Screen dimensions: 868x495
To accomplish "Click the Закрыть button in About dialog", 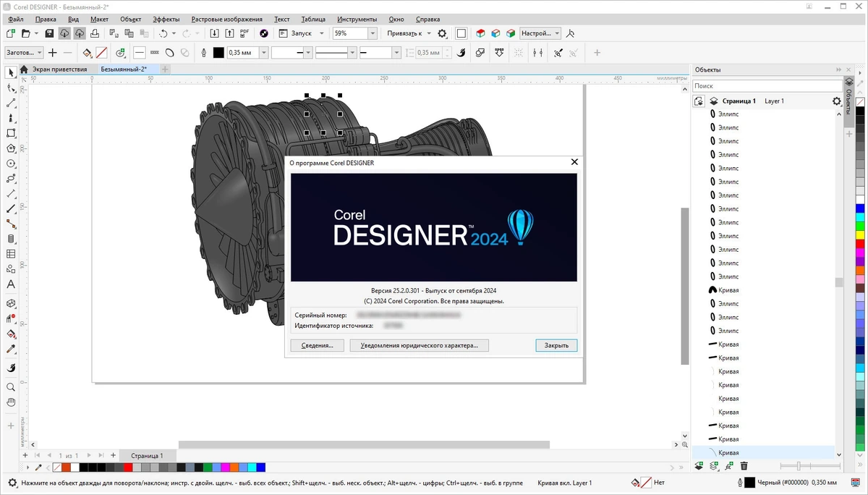I will (x=556, y=345).
